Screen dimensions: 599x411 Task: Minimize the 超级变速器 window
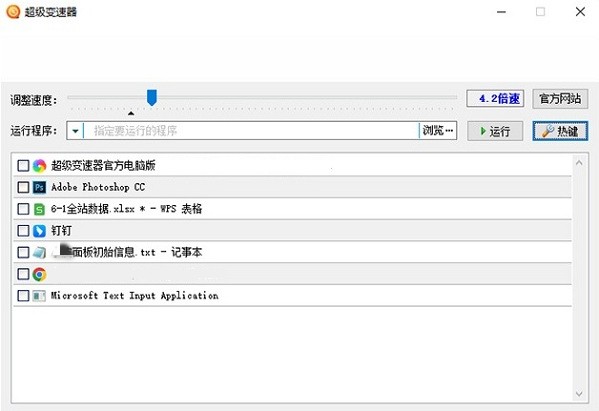[x=501, y=12]
